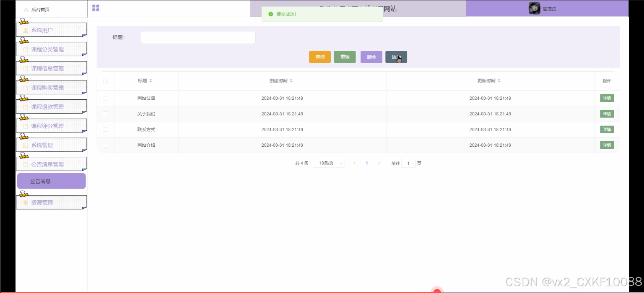Go to previous page arrow in pagination
This screenshot has width=644, height=293.
(x=354, y=163)
